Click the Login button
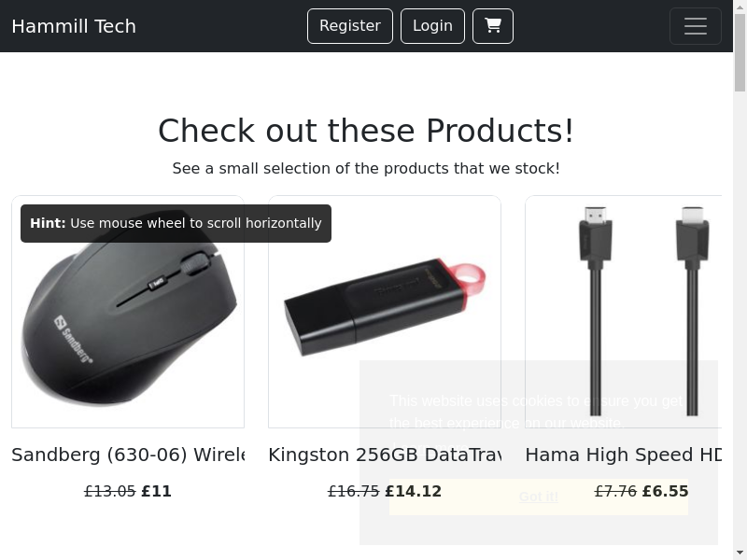 tap(432, 26)
